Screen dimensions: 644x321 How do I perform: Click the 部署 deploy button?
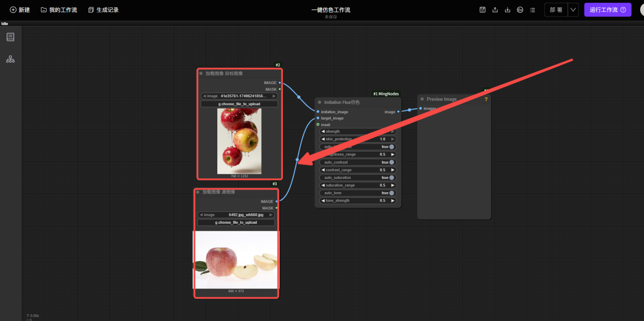click(556, 10)
